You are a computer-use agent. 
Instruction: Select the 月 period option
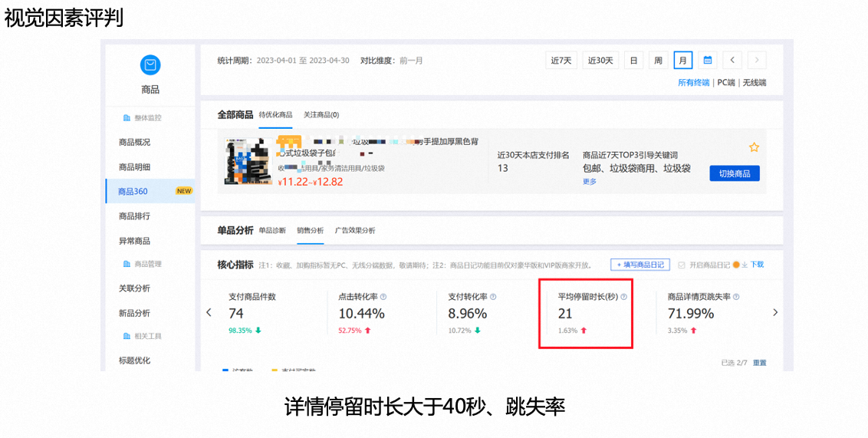tap(682, 61)
